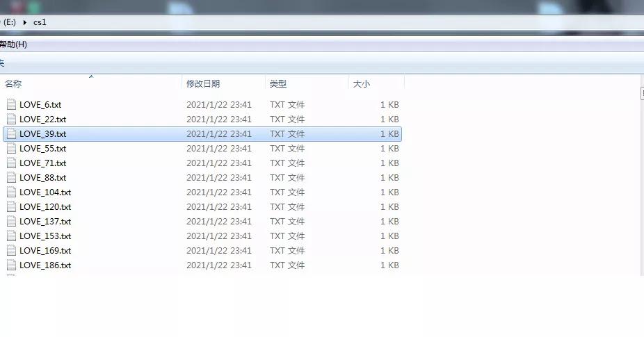Sort files by the 名称 column header
This screenshot has width=644, height=337.
tap(13, 84)
